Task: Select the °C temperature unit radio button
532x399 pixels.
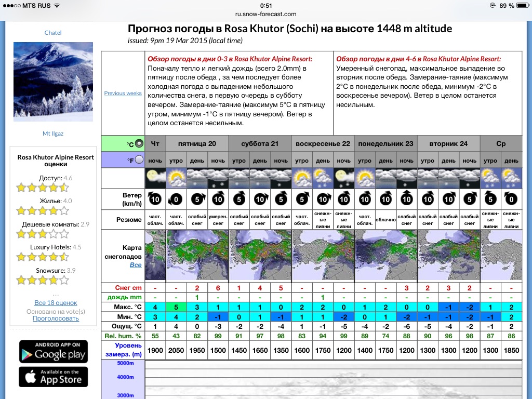Action: click(x=139, y=143)
